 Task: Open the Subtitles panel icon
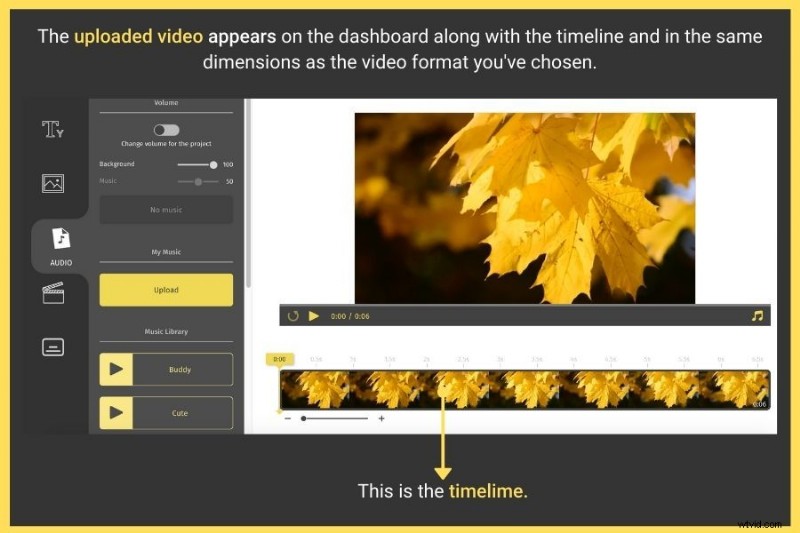pos(53,347)
